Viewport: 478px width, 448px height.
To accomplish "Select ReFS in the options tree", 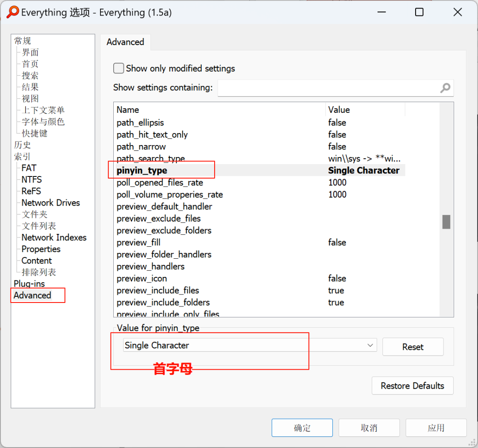I will pyautogui.click(x=31, y=191).
